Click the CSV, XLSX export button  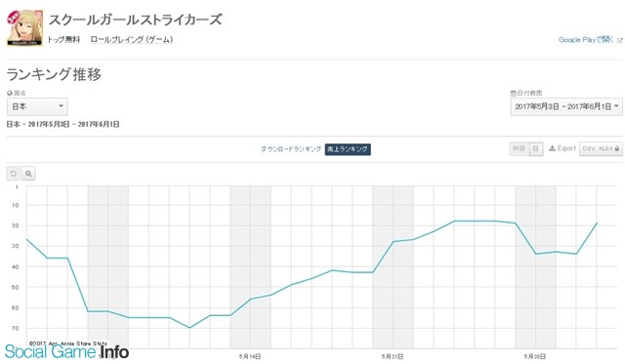[x=601, y=148]
